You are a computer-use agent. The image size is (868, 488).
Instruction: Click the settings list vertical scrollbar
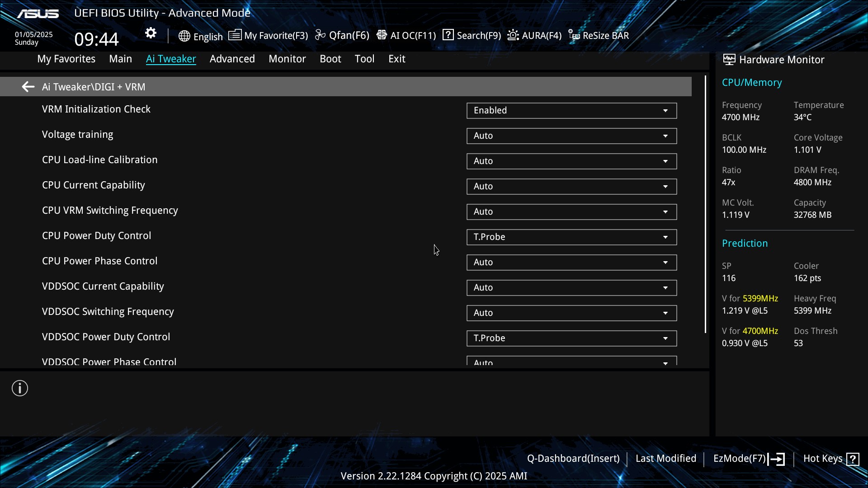point(705,205)
